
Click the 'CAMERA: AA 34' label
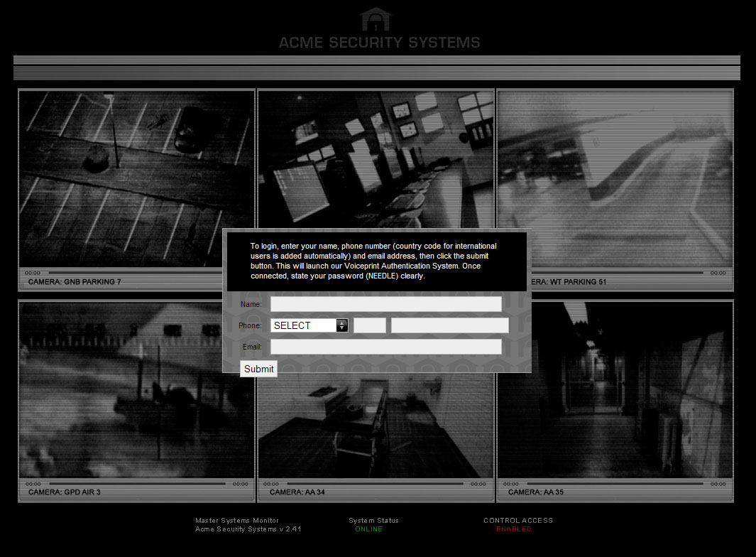297,492
